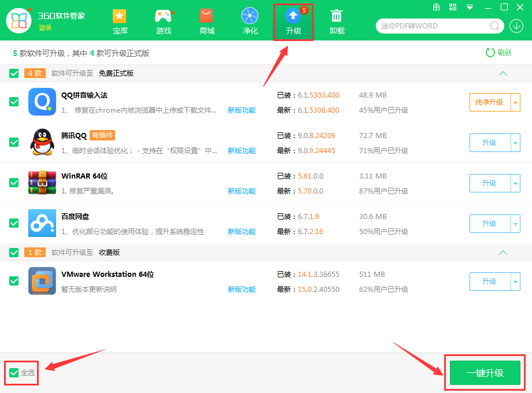Click the 一键升级 button
The height and width of the screenshot is (393, 532).
tap(485, 373)
